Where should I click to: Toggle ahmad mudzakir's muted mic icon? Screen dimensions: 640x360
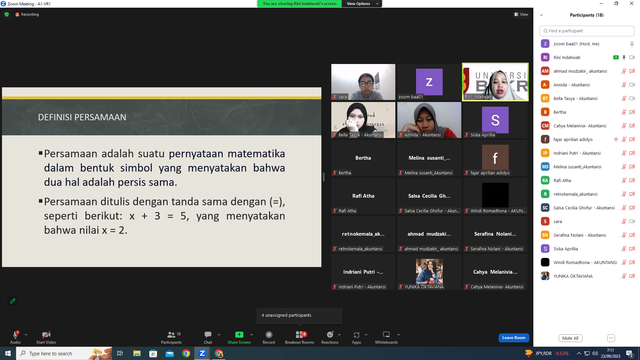[624, 71]
